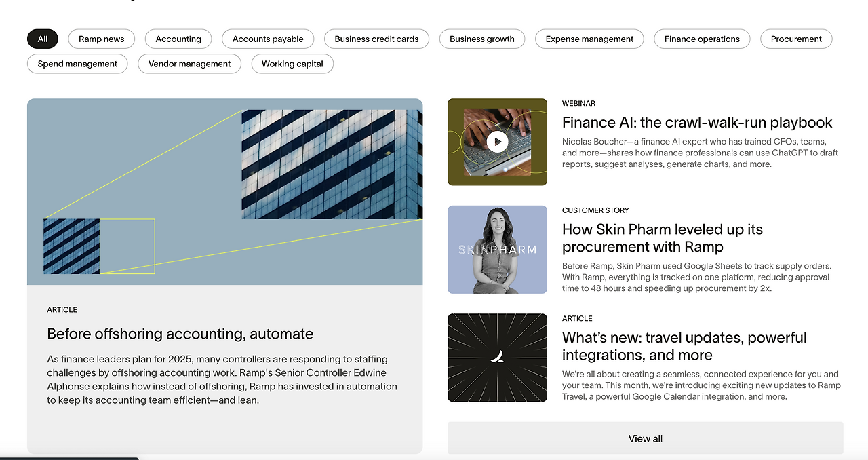Click the Nicolas Boucher webinar description

pos(700,153)
